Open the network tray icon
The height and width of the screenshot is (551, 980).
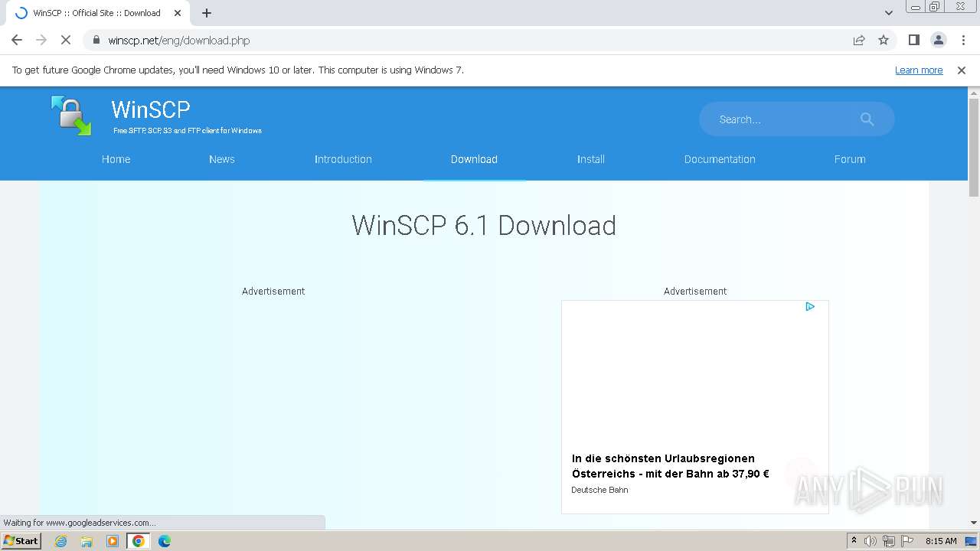(x=889, y=541)
